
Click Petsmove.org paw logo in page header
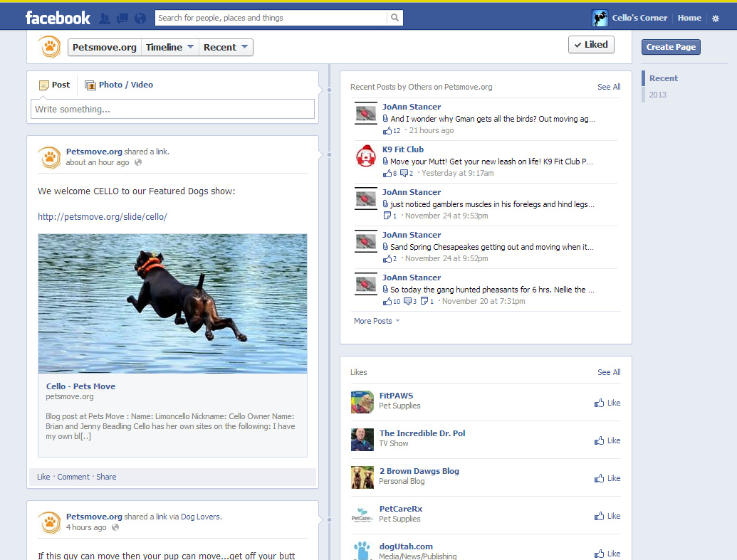pos(50,46)
